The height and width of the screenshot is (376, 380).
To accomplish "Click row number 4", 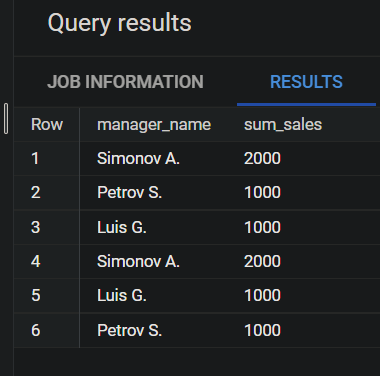I will coord(36,261).
